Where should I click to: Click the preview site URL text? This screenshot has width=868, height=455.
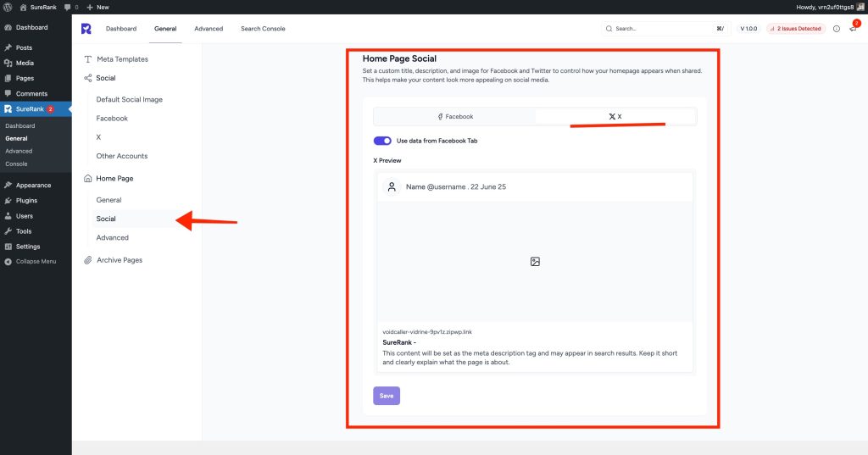427,332
